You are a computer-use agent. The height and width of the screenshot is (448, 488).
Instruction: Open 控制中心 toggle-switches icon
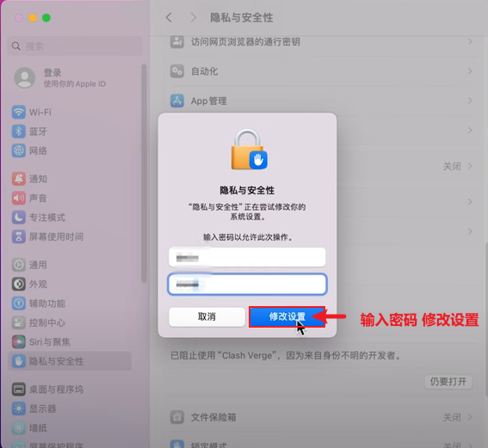tap(19, 322)
